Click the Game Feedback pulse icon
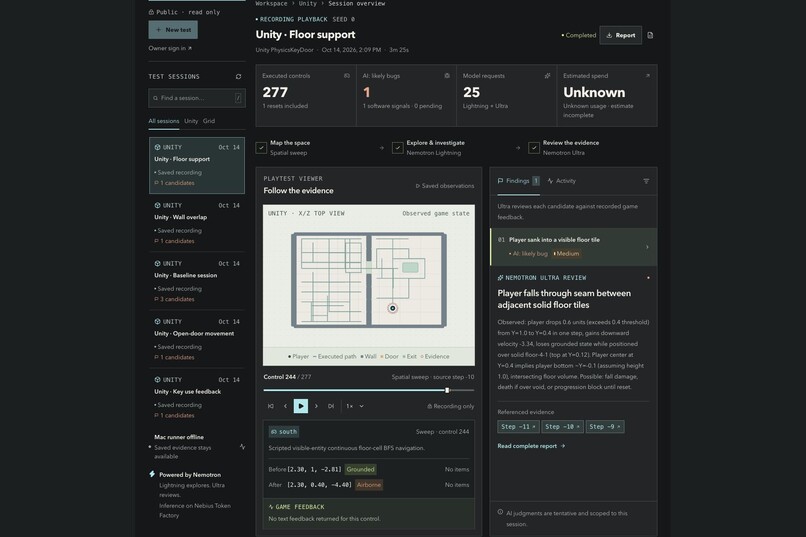 pos(271,507)
